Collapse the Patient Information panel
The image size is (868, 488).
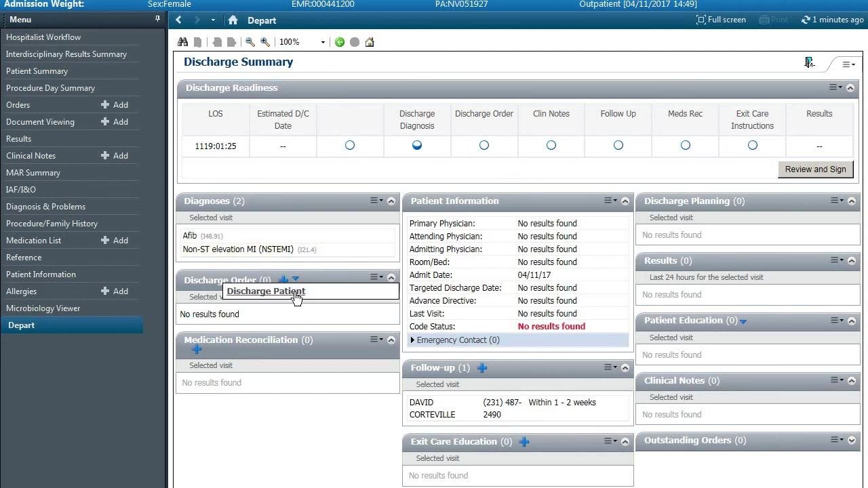pos(625,201)
